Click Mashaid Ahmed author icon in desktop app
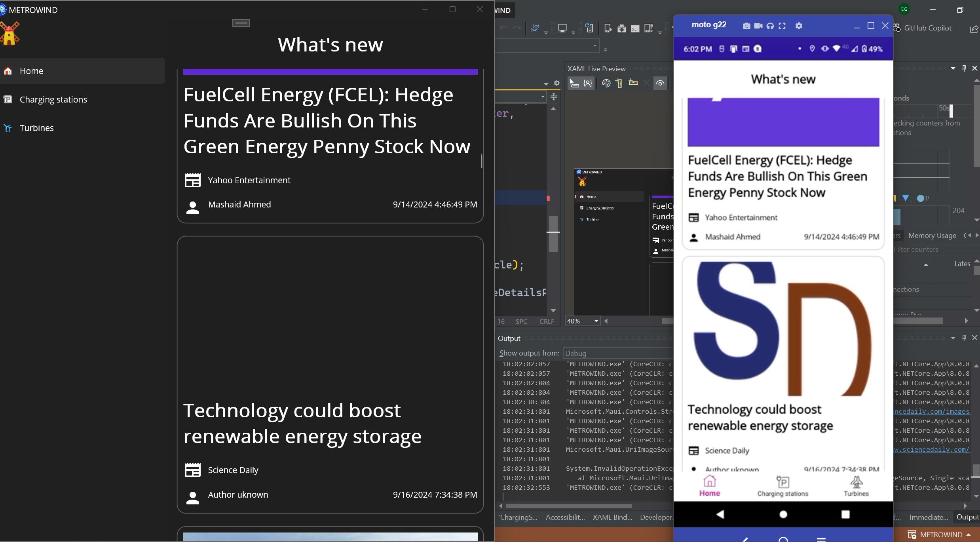The image size is (980, 542). (x=193, y=207)
